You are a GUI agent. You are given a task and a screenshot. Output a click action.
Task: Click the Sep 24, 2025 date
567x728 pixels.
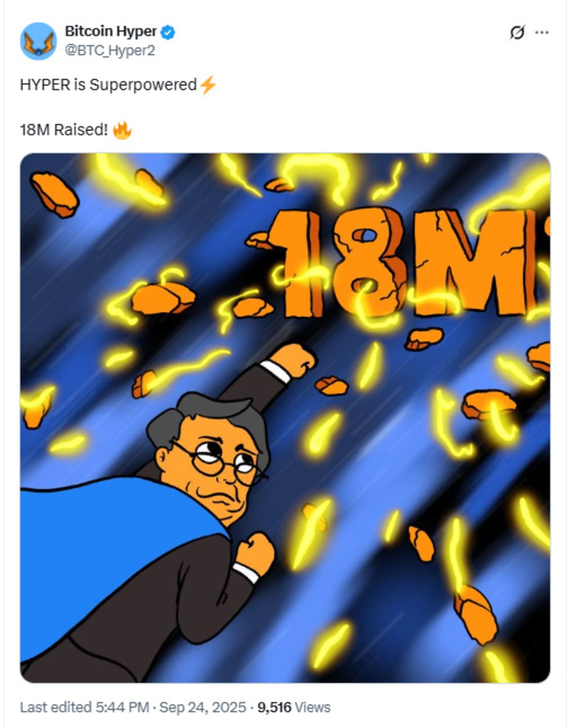[203, 707]
